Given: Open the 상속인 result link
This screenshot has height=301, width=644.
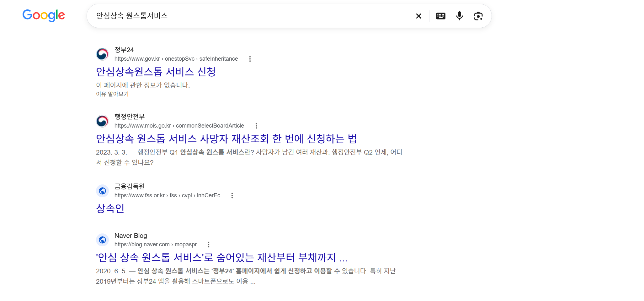Looking at the screenshot, I should click(110, 208).
